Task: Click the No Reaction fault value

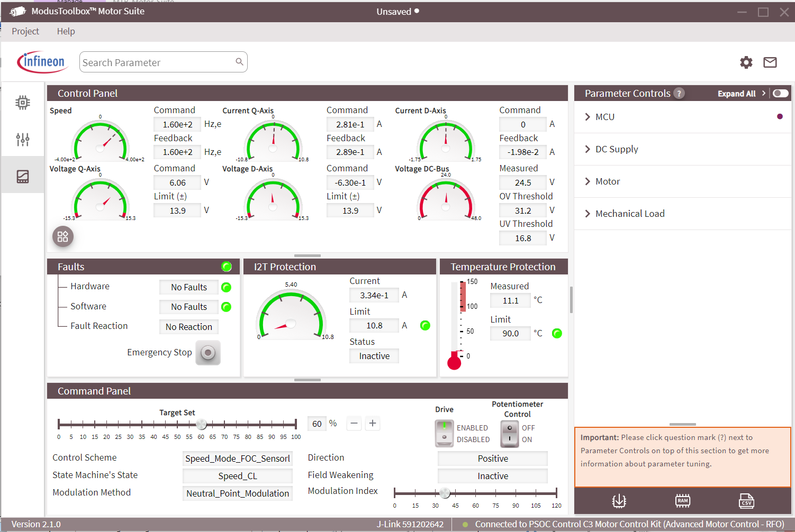Action: (189, 327)
